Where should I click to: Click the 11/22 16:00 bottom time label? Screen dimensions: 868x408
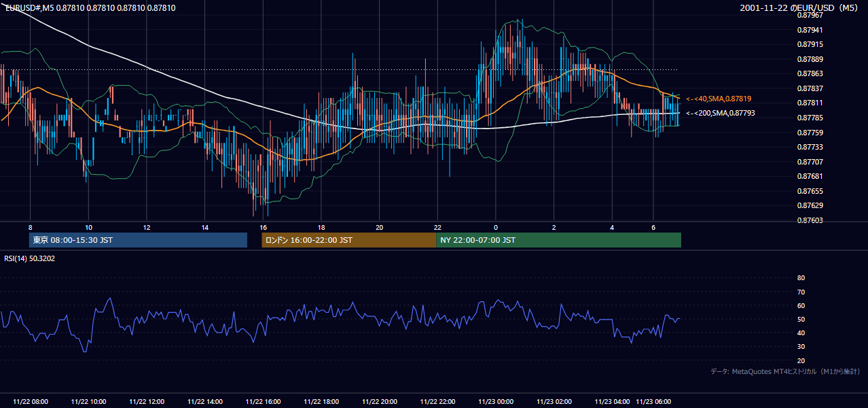click(264, 401)
